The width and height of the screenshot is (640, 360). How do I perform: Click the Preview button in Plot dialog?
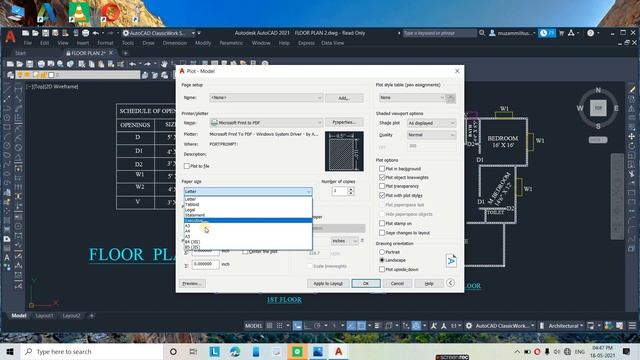[192, 283]
